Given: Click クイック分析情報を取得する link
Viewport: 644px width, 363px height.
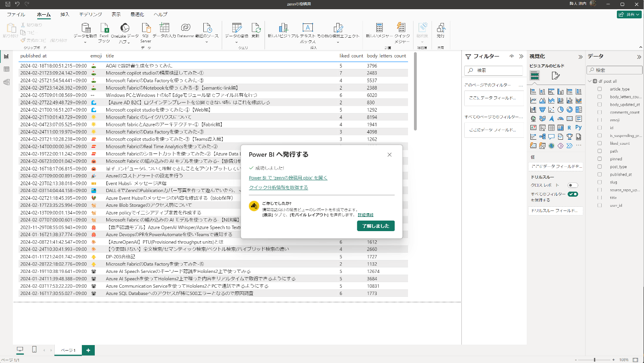Looking at the screenshot, I should pyautogui.click(x=278, y=187).
